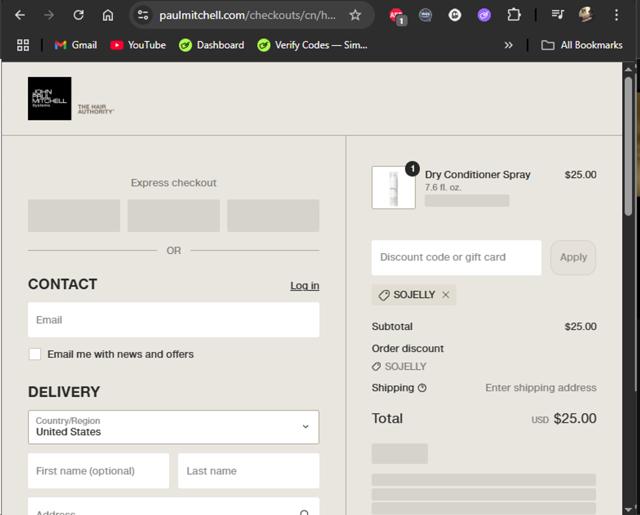Open the browser home page icon
Image resolution: width=640 pixels, height=515 pixels.
point(108,16)
